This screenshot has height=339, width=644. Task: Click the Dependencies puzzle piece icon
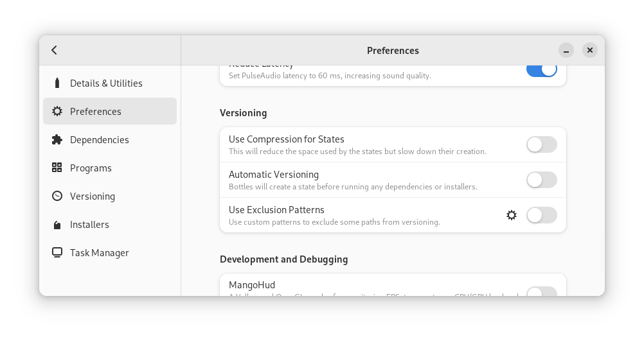(x=57, y=139)
